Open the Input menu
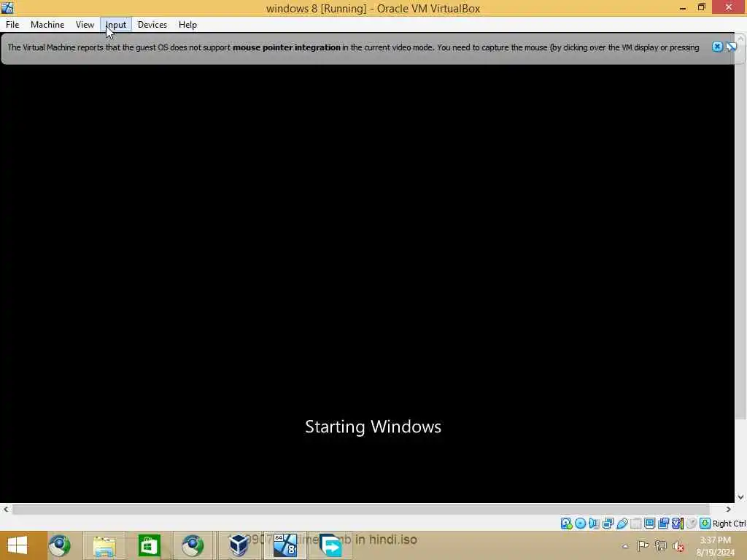Viewport: 747px width, 560px height. 116,25
